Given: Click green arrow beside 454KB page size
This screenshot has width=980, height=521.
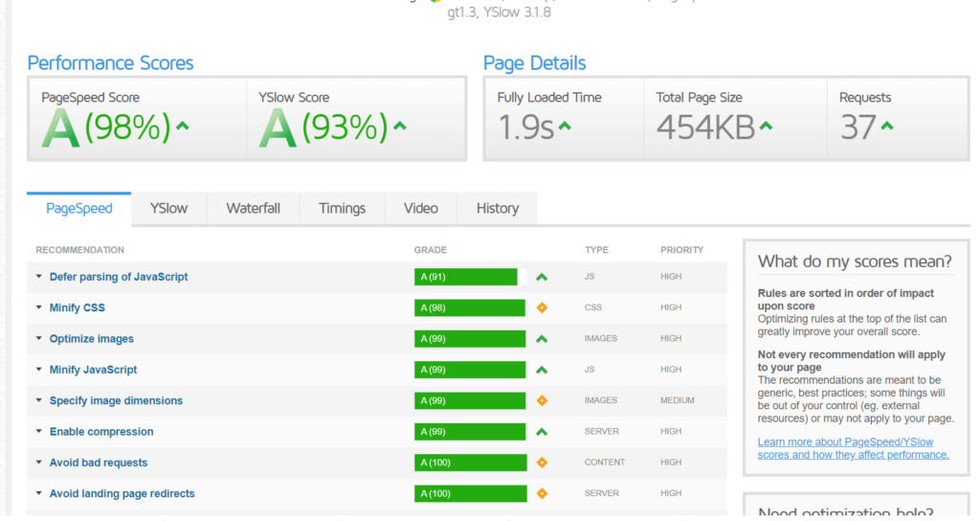Looking at the screenshot, I should (x=767, y=126).
